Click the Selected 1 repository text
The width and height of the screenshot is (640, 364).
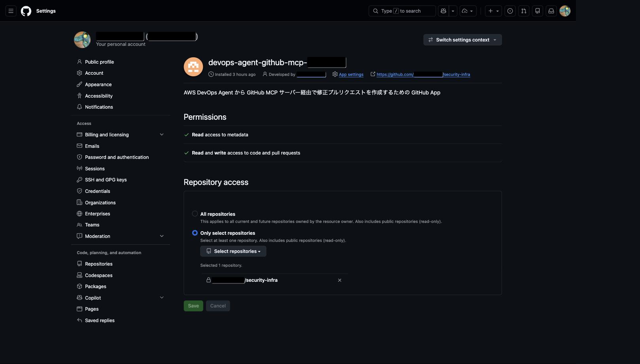pyautogui.click(x=221, y=266)
